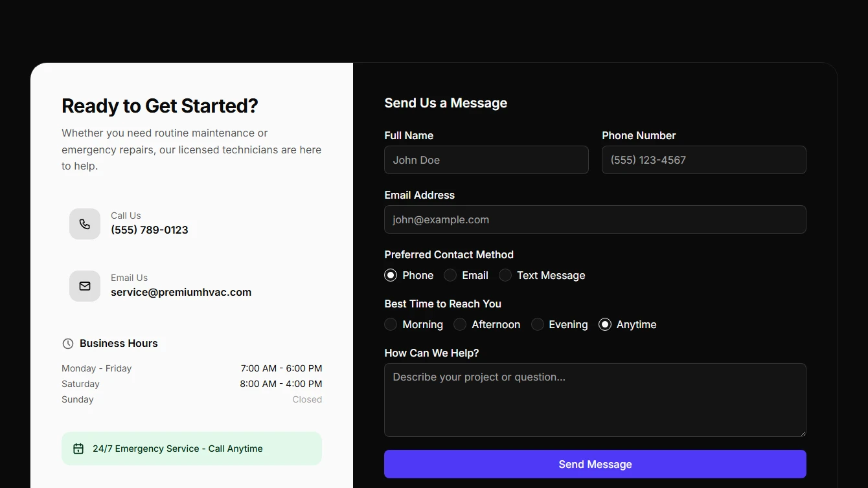868x488 pixels.
Task: Select Email as preferred contact method
Action: click(450, 275)
